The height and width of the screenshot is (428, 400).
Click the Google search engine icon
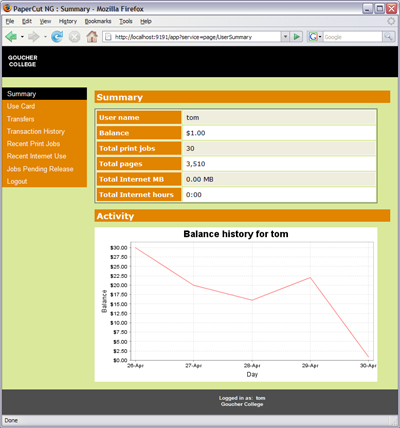click(313, 37)
